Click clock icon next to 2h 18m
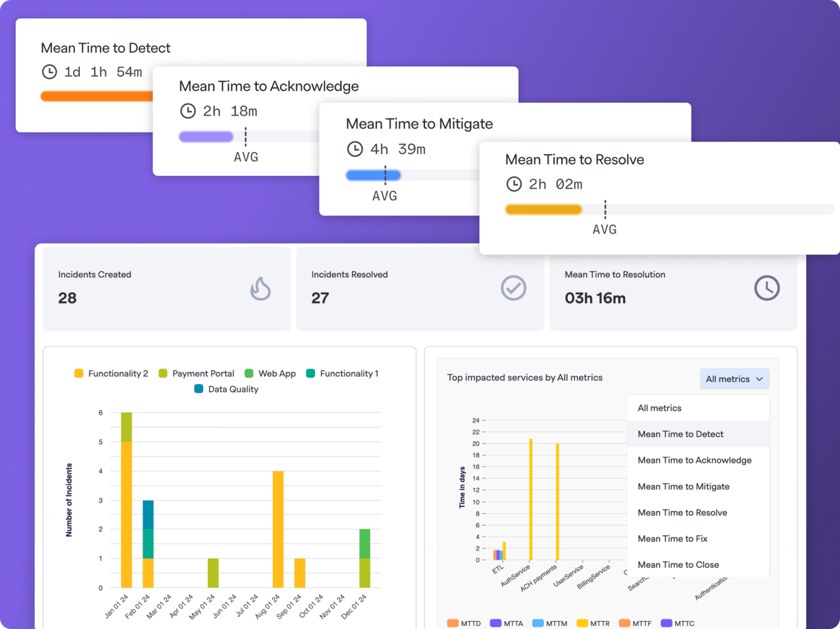The width and height of the screenshot is (840, 629). 188,111
